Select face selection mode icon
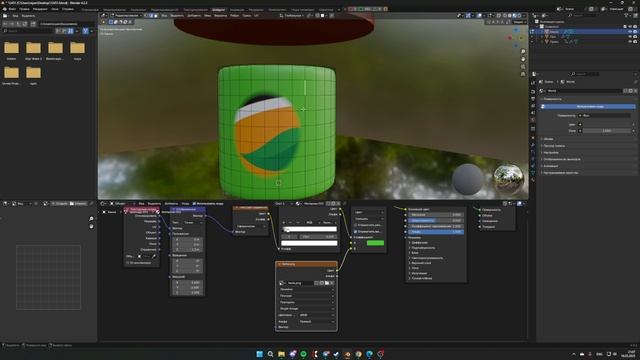Screen dimensions: 640x360 click(x=156, y=16)
